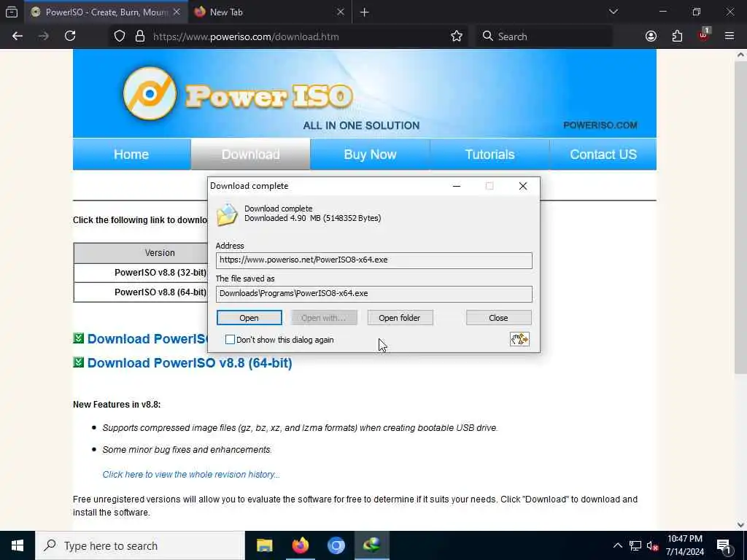Open Internet Download Manager taskbar icon

(371, 545)
